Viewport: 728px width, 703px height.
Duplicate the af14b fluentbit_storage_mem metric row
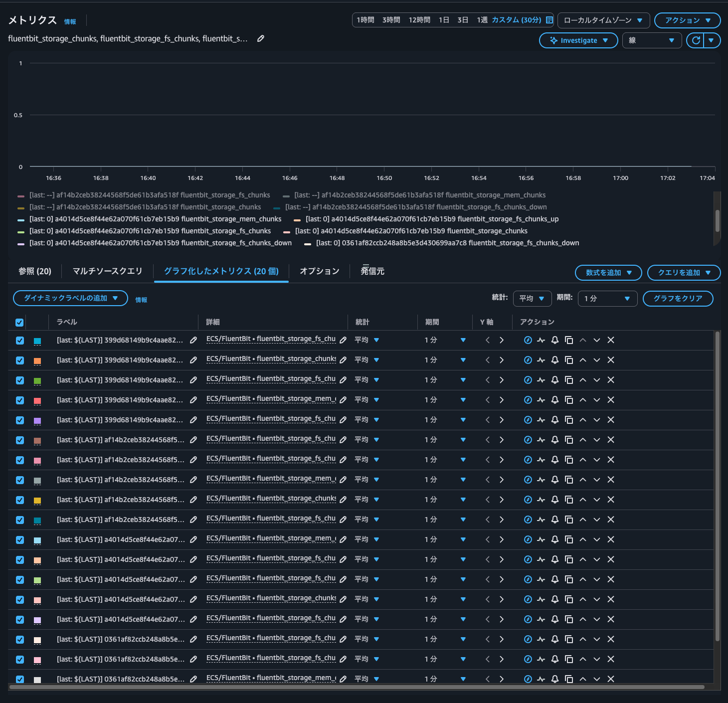click(568, 480)
